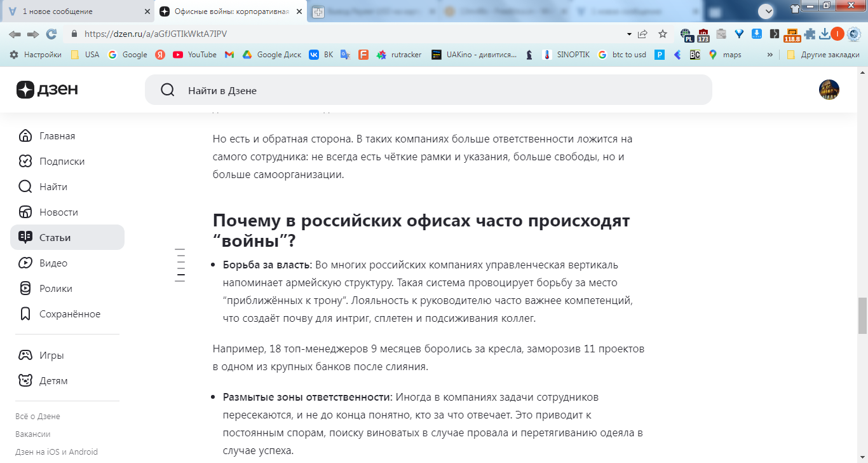Open the blue P bookmark icon

(x=660, y=55)
